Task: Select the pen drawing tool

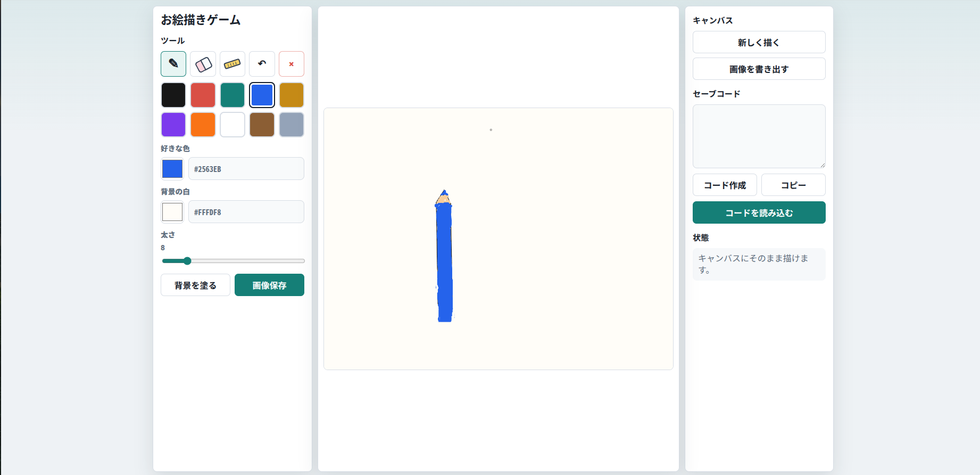Action: pos(173,64)
